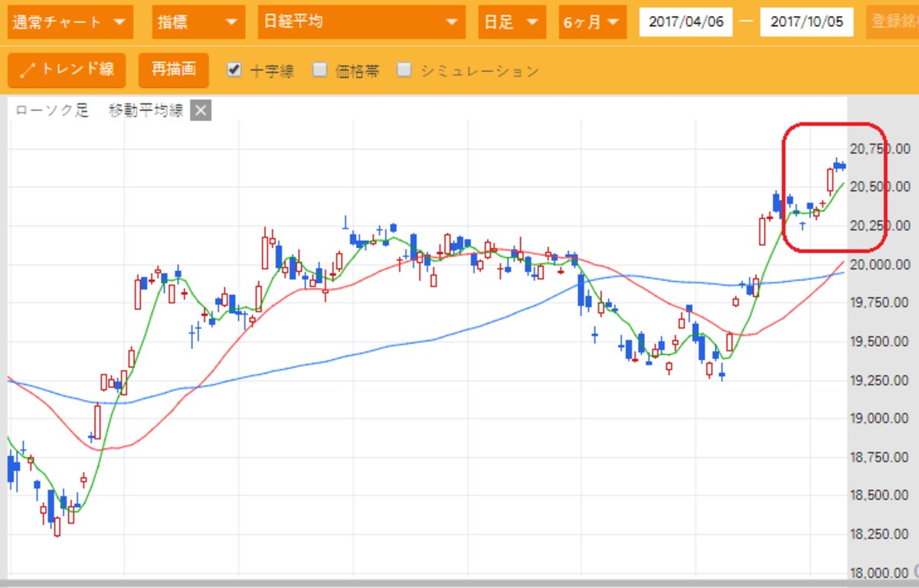The height and width of the screenshot is (588, 919).
Task: Select the トレンド線 drawing button
Action: [67, 70]
